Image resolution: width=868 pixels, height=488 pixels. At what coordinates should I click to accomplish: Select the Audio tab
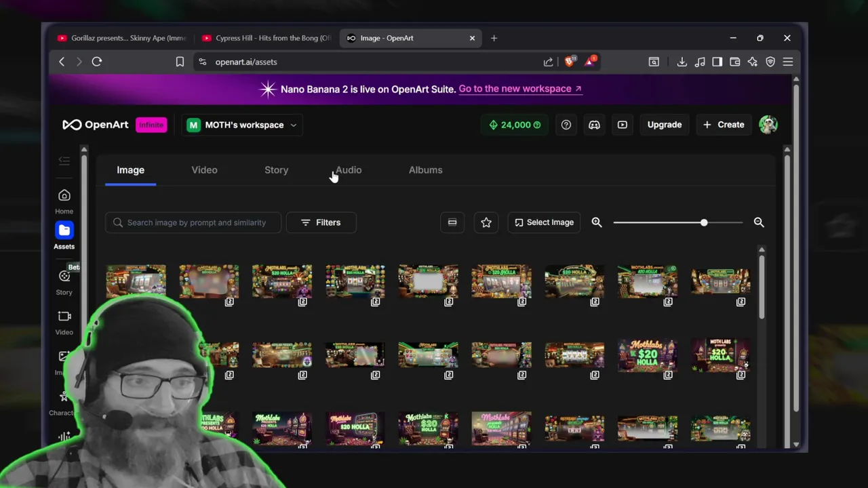349,170
